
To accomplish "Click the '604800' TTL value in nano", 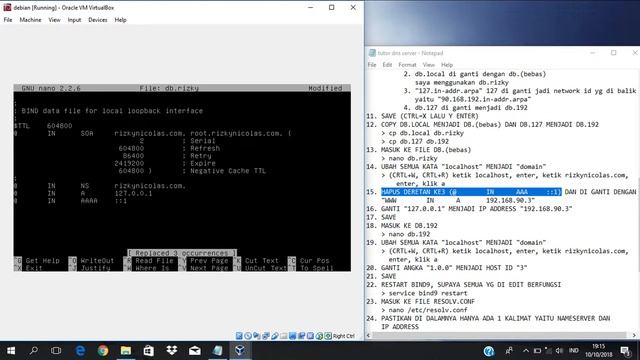I will click(59, 126).
